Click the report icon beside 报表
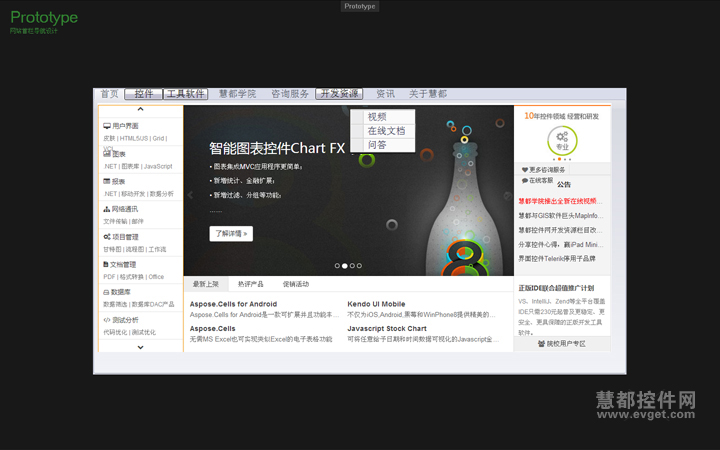 point(107,181)
